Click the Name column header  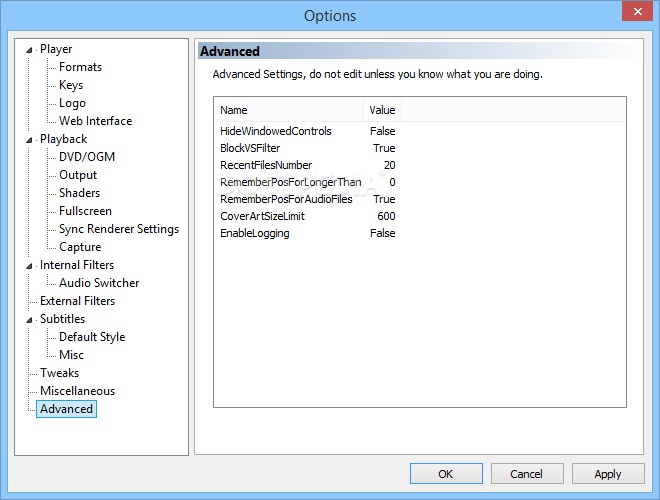[289, 110]
